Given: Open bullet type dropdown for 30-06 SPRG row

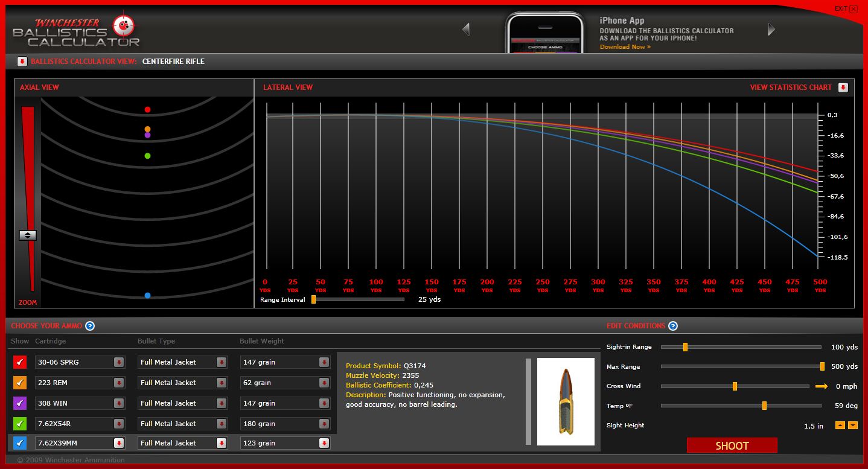Looking at the screenshot, I should click(222, 362).
